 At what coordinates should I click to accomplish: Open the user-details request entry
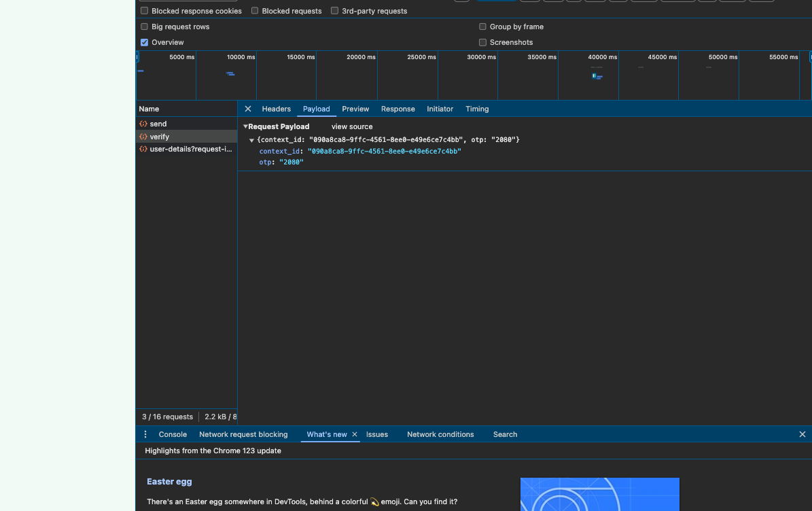tap(190, 149)
